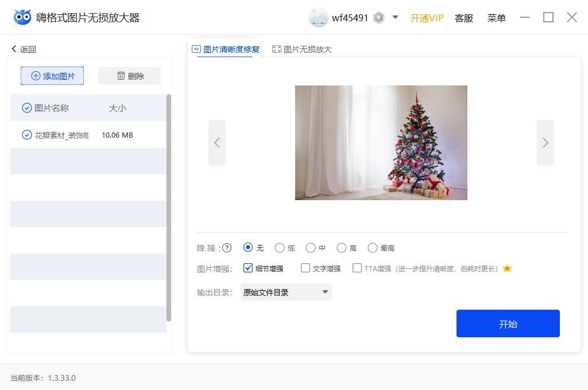Select the 最高 noise reduction radio
Image resolution: width=588 pixels, height=390 pixels.
pos(372,248)
